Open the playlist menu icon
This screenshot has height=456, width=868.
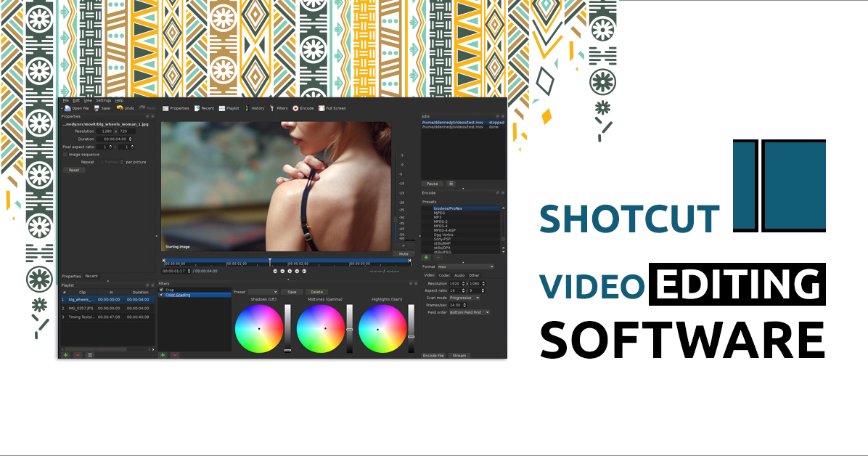(x=90, y=355)
